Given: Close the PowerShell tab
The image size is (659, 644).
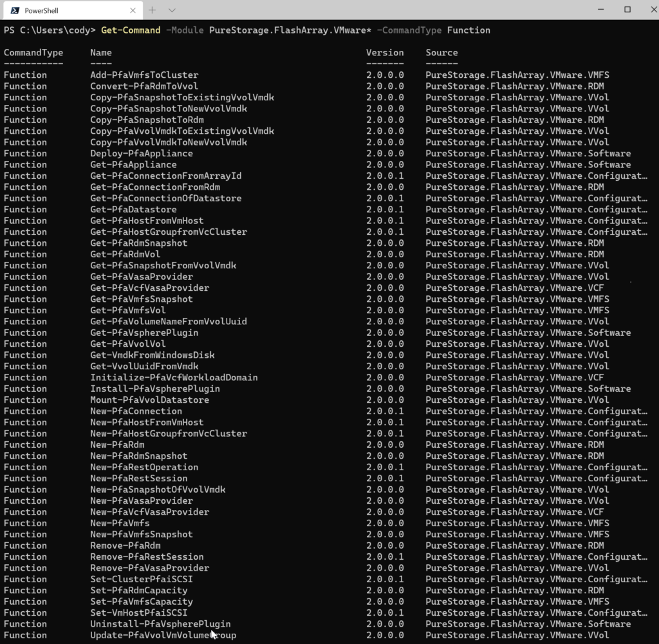Looking at the screenshot, I should point(133,10).
